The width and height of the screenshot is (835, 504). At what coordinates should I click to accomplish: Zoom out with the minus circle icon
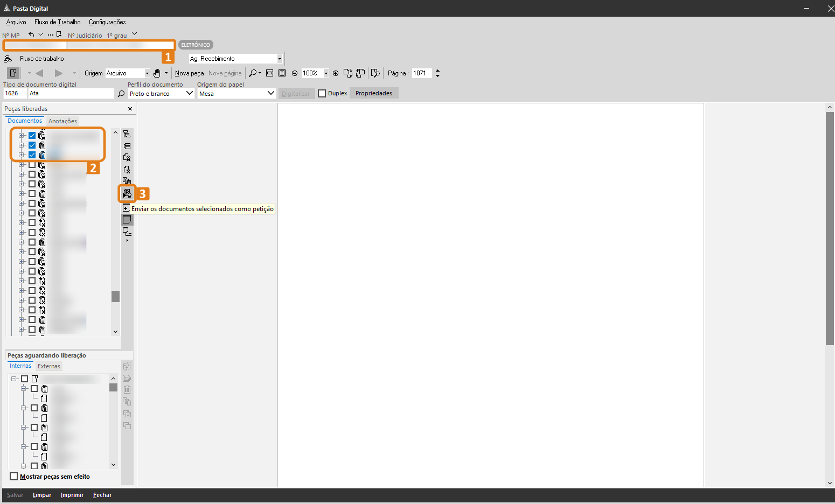coord(295,73)
